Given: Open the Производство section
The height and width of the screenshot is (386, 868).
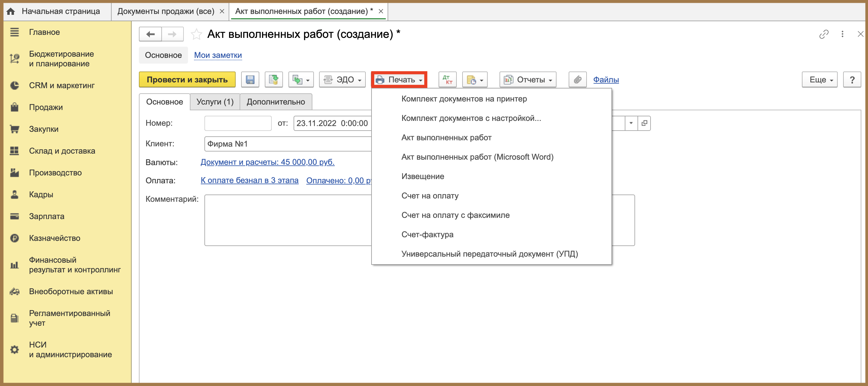Looking at the screenshot, I should click(55, 173).
